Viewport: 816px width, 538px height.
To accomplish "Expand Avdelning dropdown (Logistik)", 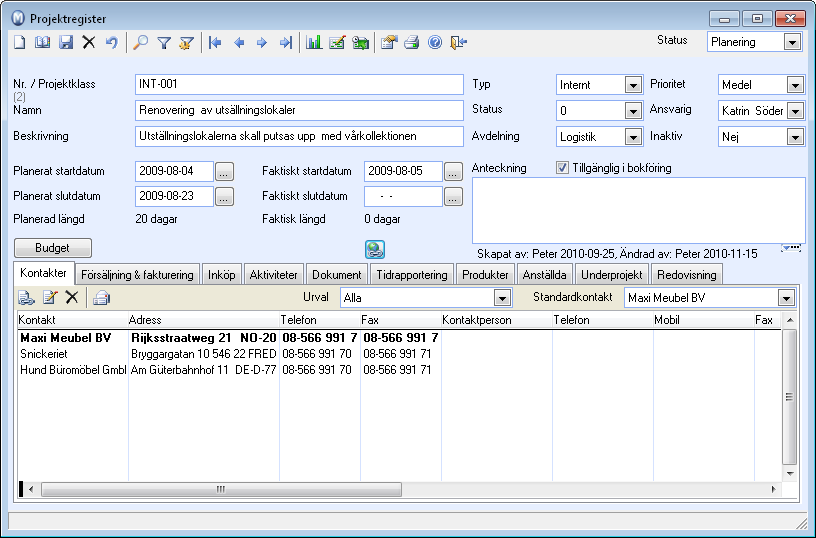I will click(633, 137).
